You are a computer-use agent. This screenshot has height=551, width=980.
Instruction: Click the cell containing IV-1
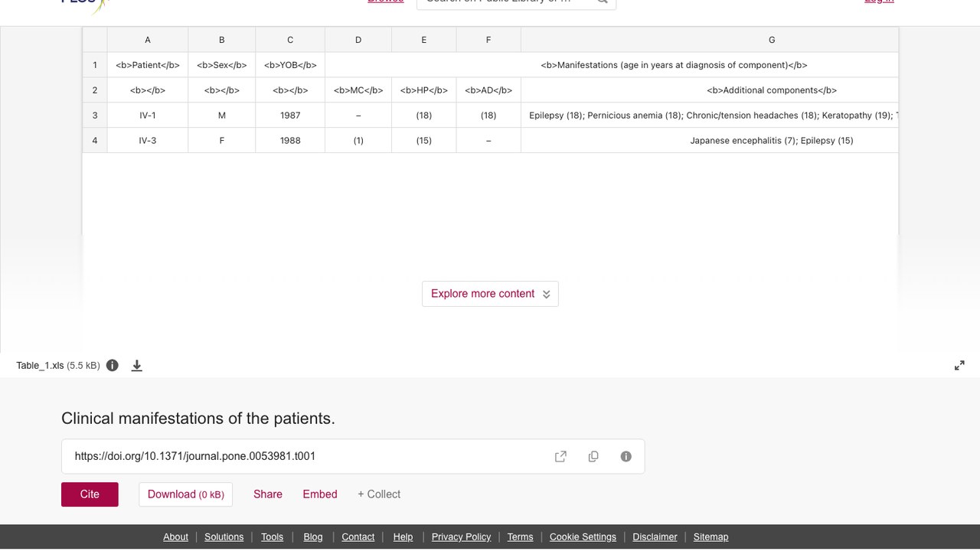click(148, 116)
